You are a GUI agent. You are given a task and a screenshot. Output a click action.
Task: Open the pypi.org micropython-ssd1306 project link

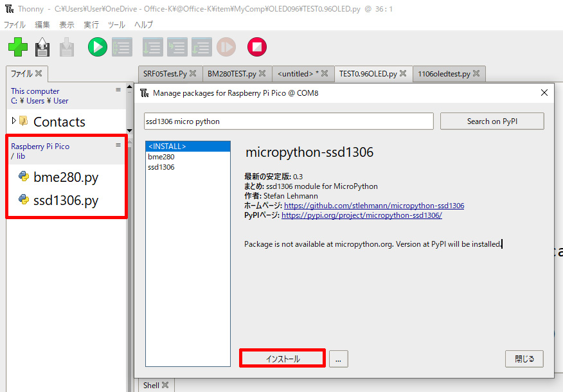click(x=362, y=215)
